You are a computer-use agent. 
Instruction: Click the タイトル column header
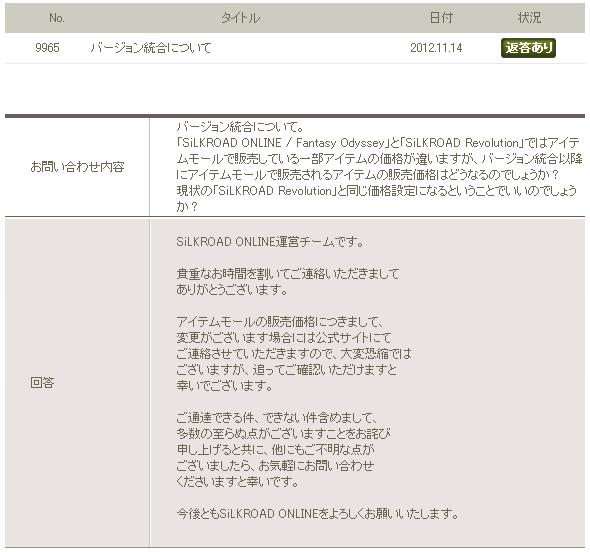click(x=240, y=18)
